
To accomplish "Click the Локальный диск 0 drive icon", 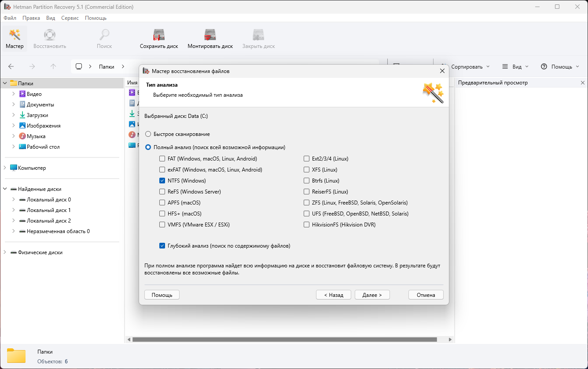I will click(22, 199).
